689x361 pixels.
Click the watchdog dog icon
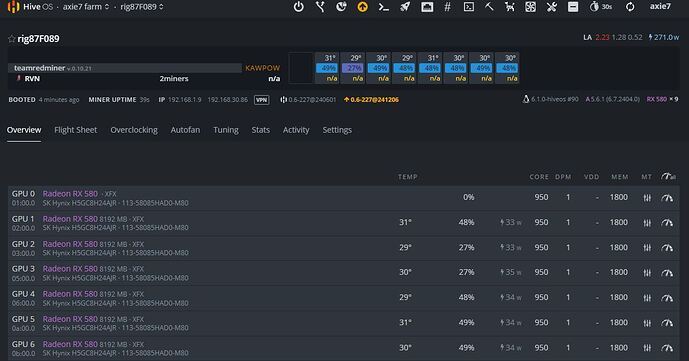(510, 7)
